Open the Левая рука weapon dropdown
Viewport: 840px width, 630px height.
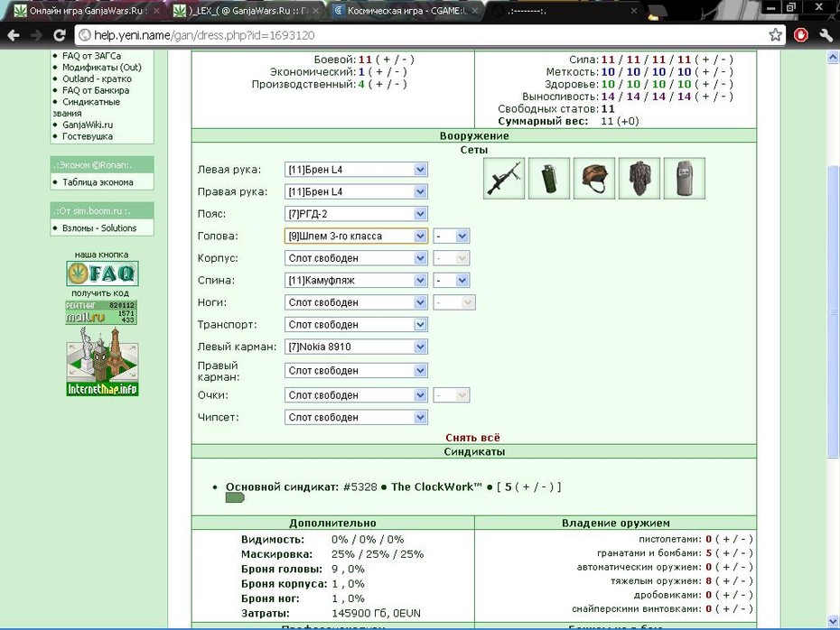pyautogui.click(x=356, y=170)
